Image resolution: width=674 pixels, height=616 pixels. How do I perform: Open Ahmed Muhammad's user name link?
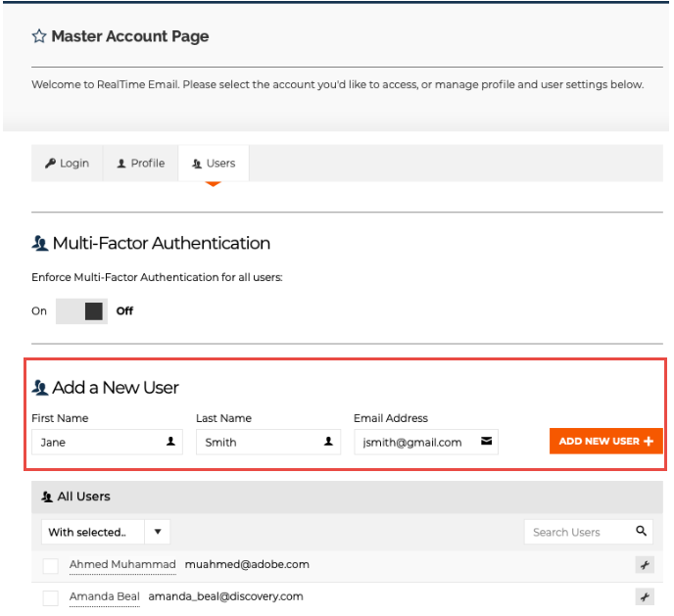click(x=122, y=565)
